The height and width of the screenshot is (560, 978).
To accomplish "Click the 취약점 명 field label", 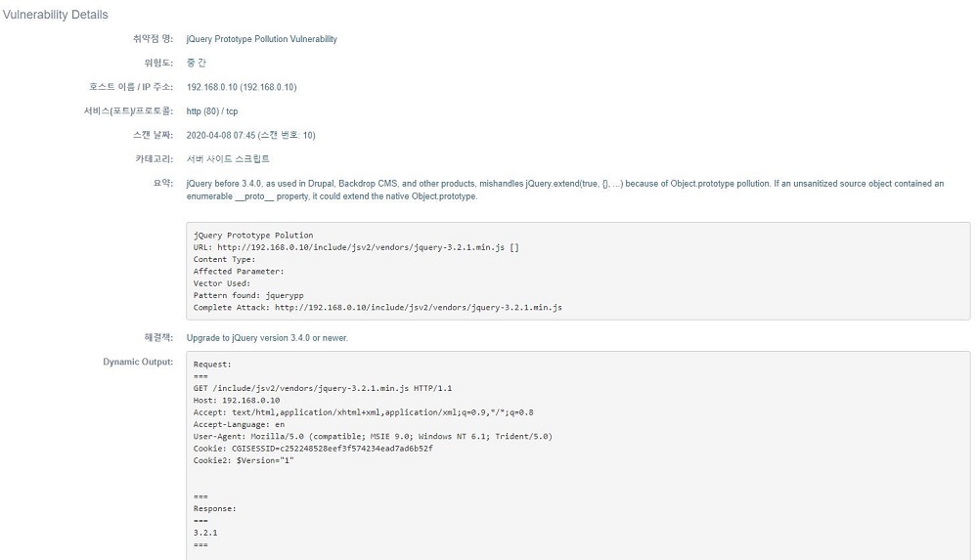I will 153,39.
